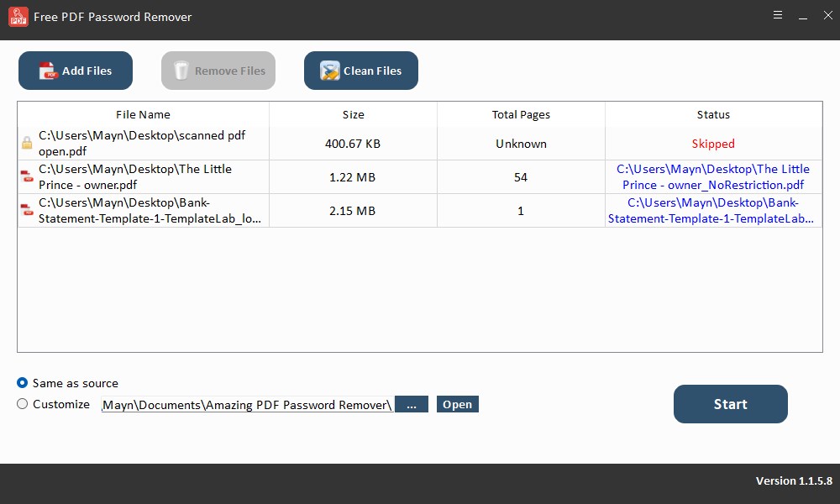Viewport: 840px width, 504px height.
Task: Click the custom output path field
Action: (x=248, y=404)
